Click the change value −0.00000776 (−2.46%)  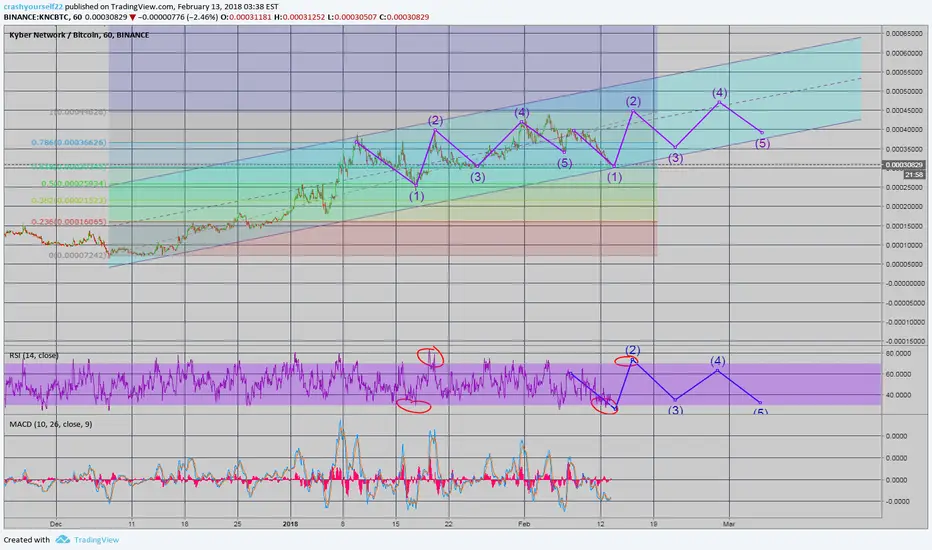pyautogui.click(x=178, y=17)
